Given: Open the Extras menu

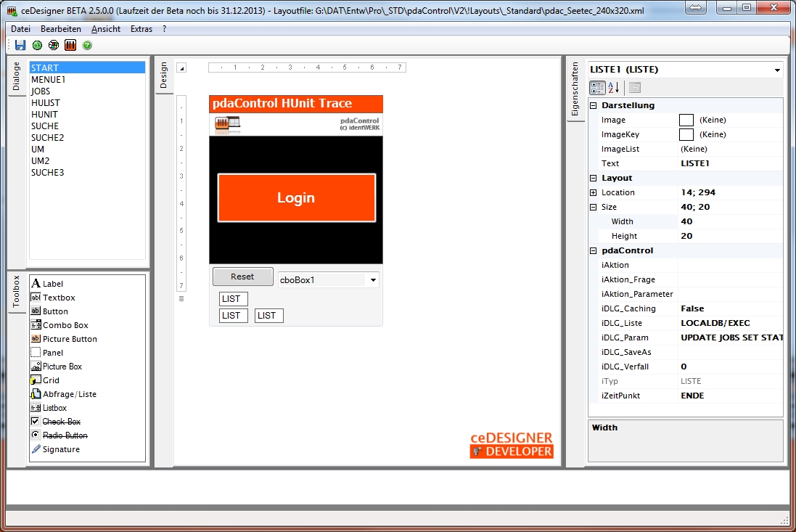Looking at the screenshot, I should tap(141, 29).
